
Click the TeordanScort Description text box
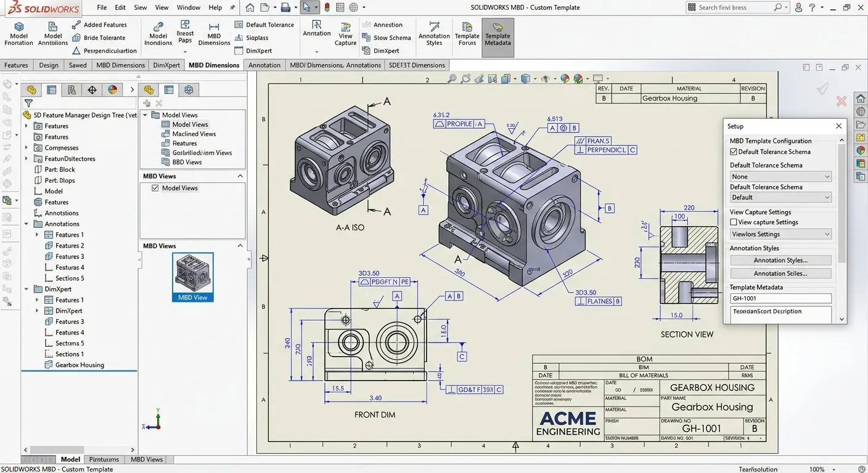pos(780,314)
